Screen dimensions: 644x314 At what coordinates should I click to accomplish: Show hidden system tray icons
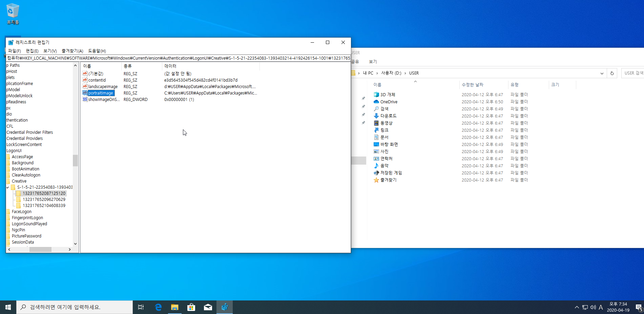577,307
